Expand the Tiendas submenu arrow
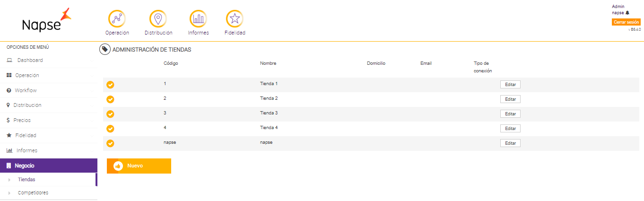This screenshot has height=201, width=644. coord(9,180)
